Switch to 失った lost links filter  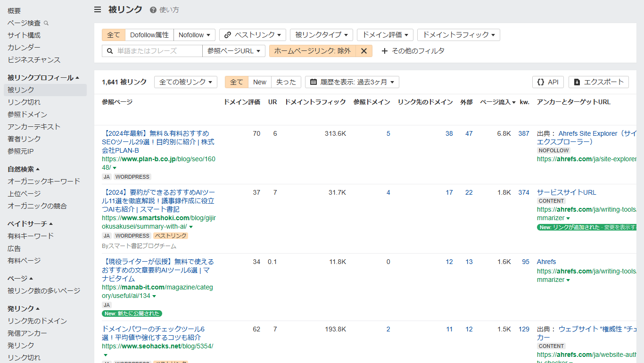(x=286, y=82)
